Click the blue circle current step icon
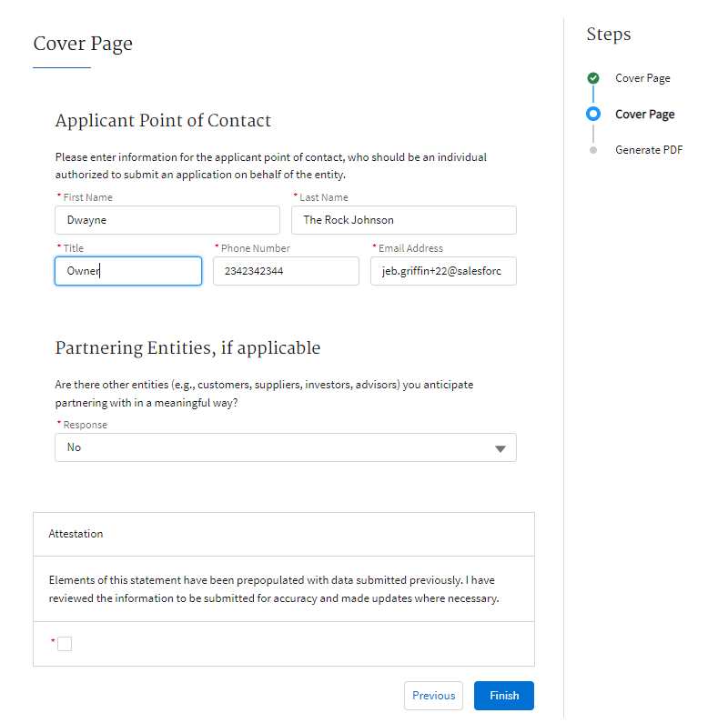 click(x=593, y=114)
